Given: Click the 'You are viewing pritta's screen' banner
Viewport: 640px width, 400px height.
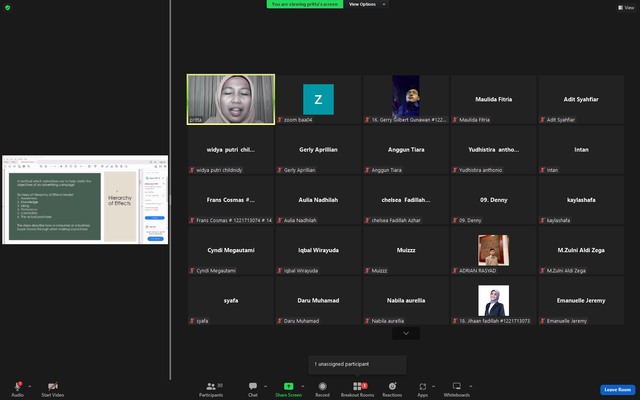Looking at the screenshot, I should [x=305, y=4].
